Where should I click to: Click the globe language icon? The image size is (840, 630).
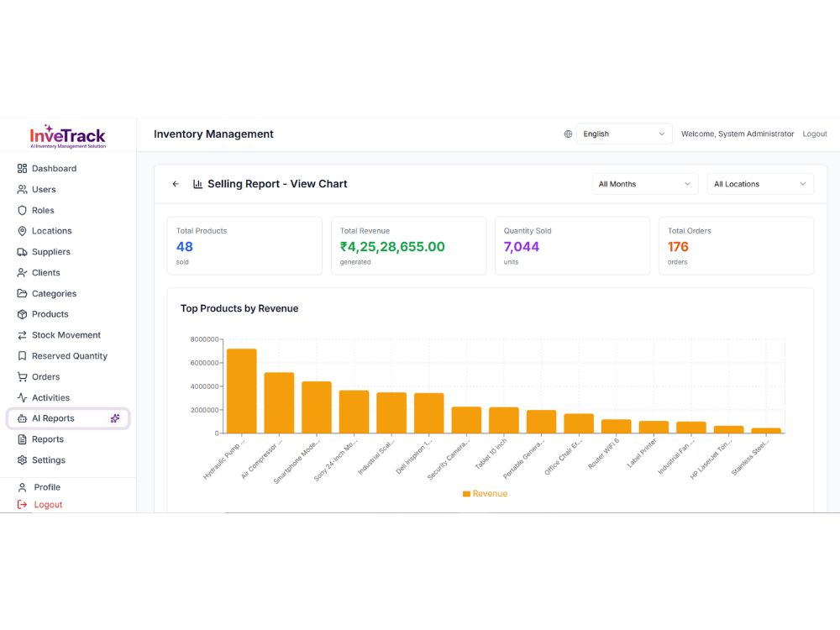(x=569, y=134)
